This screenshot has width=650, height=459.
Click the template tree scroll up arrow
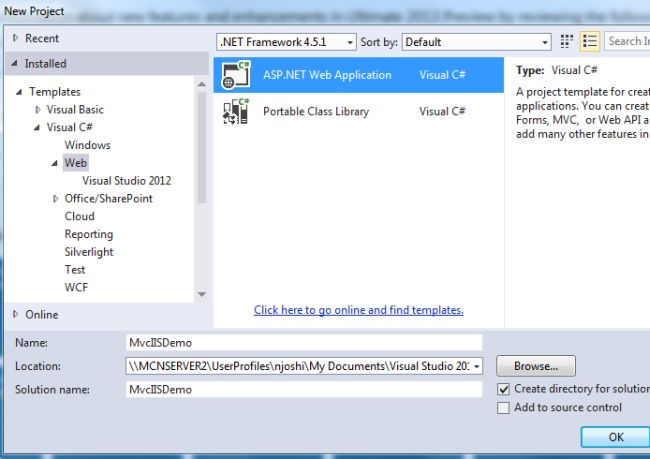click(202, 84)
